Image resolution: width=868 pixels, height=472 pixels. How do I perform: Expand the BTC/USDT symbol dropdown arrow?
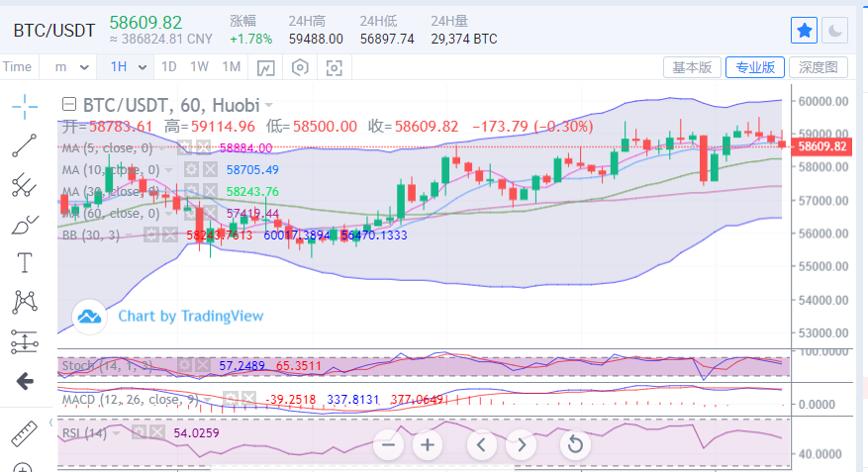pos(269,105)
